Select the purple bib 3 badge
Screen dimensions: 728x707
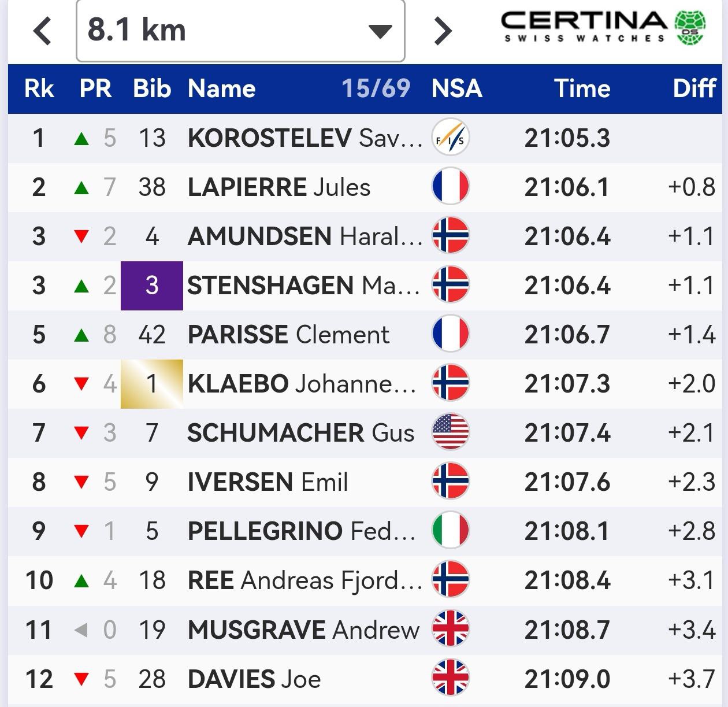pyautogui.click(x=152, y=286)
